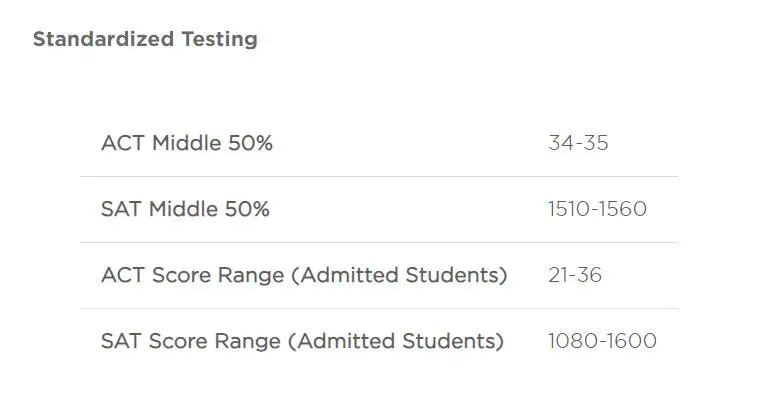Select the ACT Middle 50% label

[187, 143]
